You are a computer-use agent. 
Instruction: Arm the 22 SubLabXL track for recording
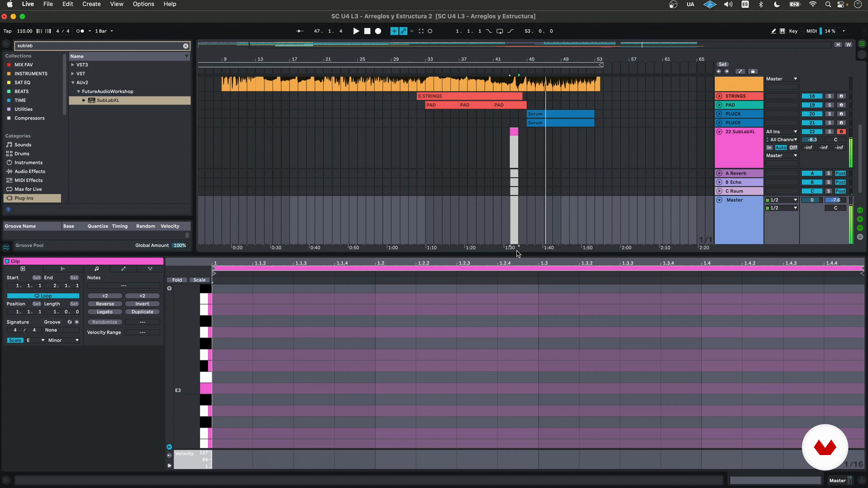[x=841, y=132]
